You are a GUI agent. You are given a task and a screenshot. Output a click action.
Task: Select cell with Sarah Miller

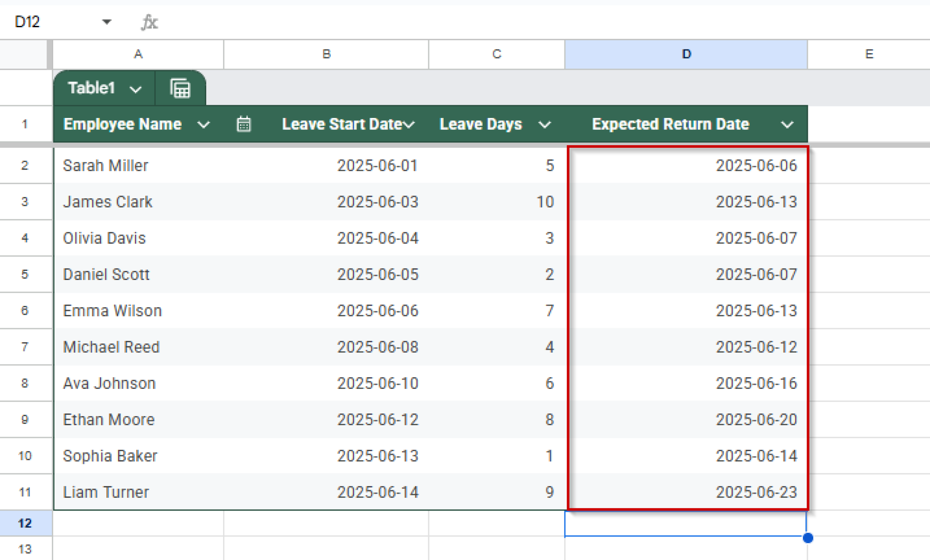point(105,166)
